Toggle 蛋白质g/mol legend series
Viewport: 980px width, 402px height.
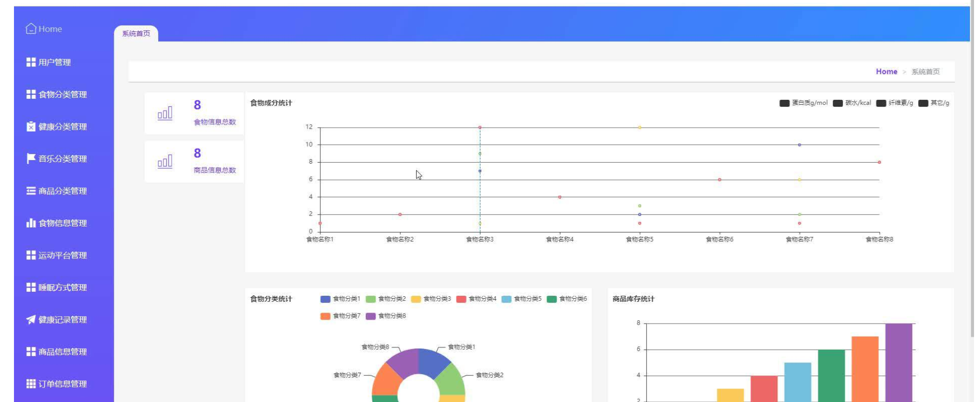click(803, 103)
